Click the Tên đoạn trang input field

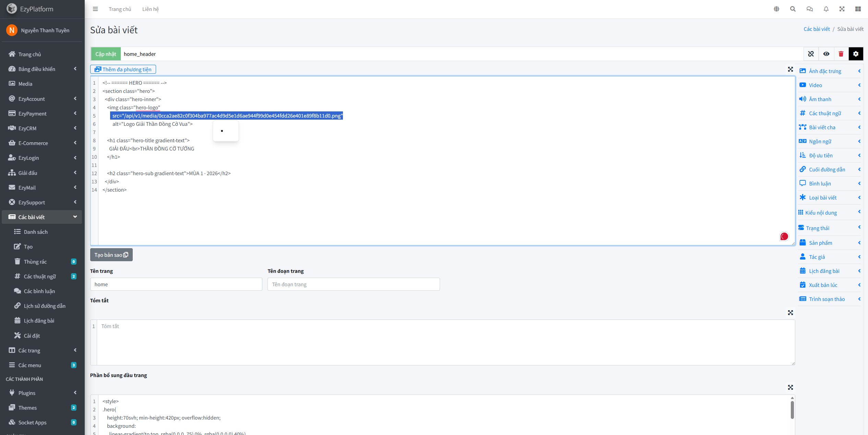point(353,284)
